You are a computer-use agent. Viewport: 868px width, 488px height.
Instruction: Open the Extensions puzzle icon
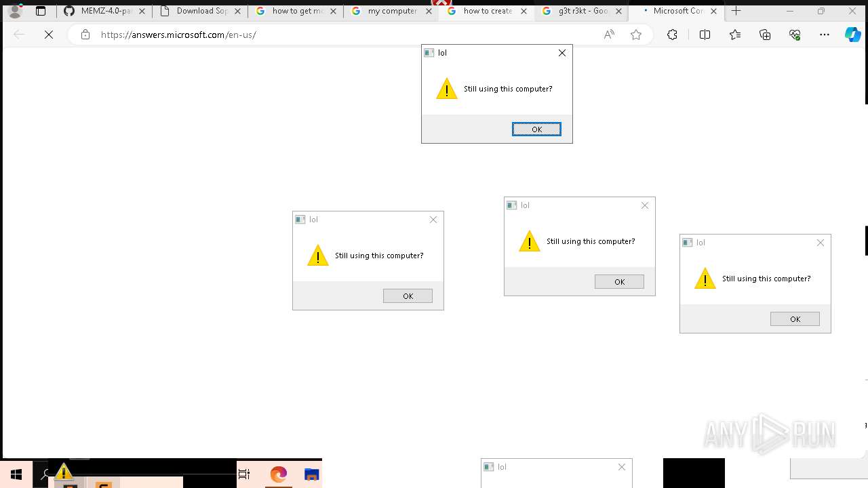click(672, 35)
